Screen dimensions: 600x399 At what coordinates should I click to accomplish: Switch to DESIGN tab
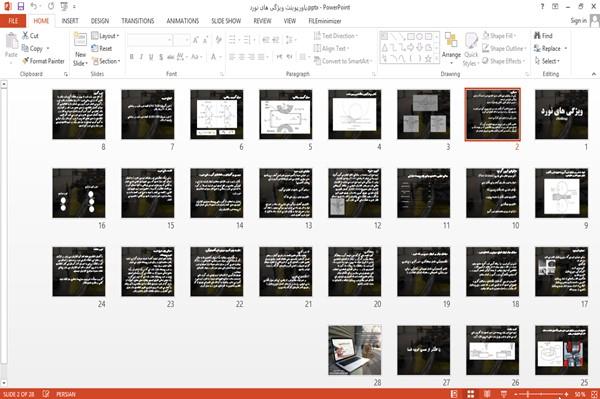point(100,21)
